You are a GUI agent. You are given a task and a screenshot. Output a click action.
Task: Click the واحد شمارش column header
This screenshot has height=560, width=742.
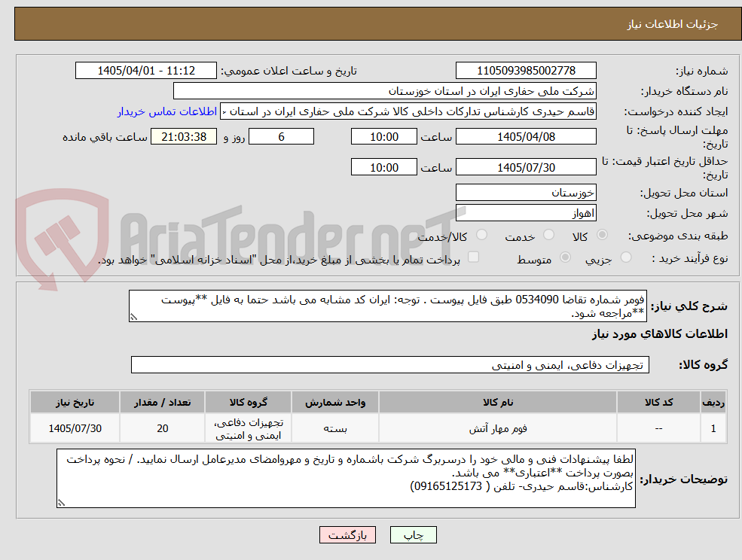[x=335, y=402]
